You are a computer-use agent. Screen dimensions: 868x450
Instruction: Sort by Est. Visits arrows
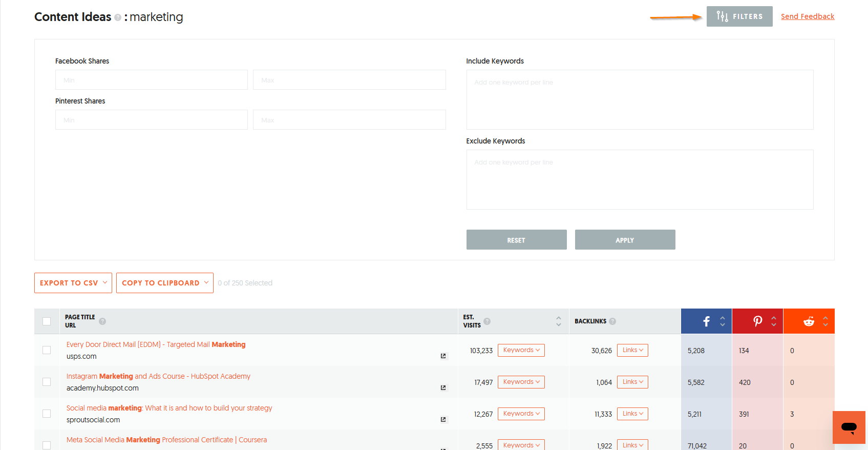[559, 321]
